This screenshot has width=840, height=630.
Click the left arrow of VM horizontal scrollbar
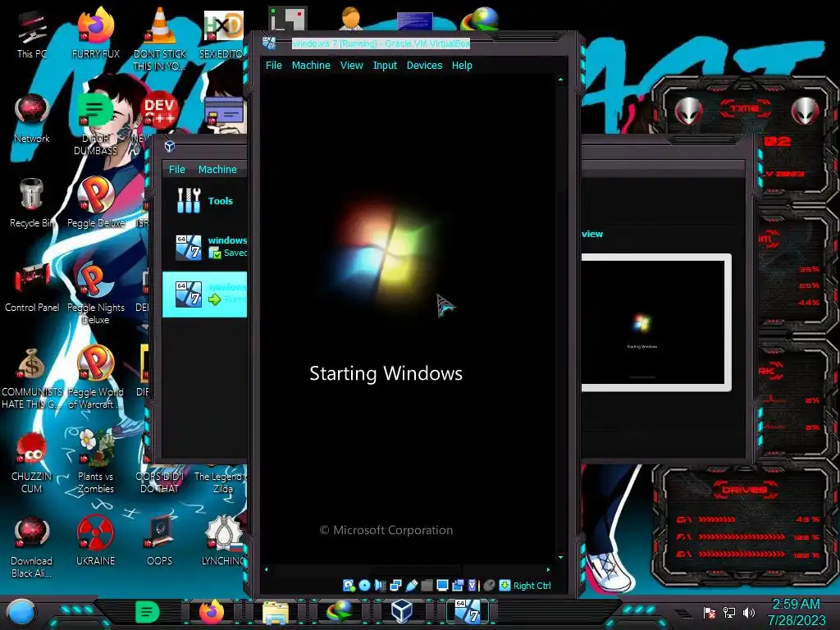[x=267, y=569]
